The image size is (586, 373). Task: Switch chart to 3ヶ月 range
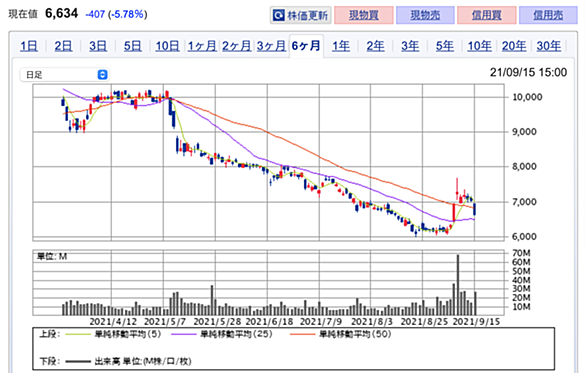point(271,46)
